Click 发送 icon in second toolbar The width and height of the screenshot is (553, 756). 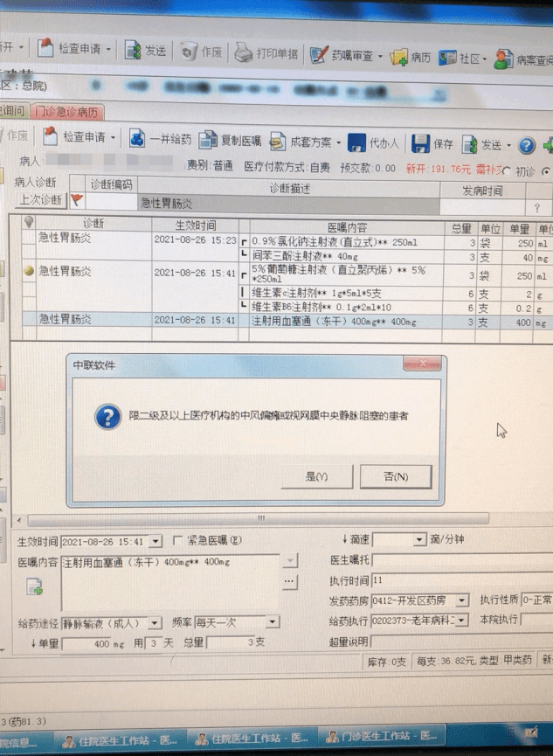tap(469, 144)
